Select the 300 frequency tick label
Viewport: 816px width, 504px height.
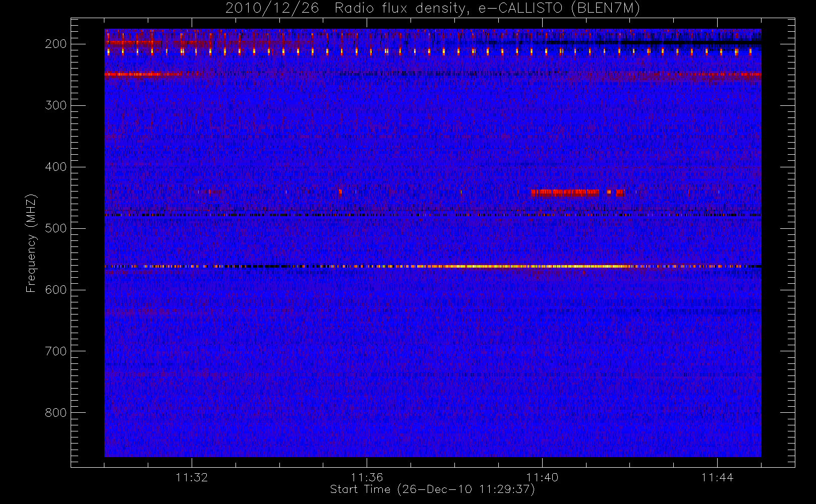[x=56, y=105]
